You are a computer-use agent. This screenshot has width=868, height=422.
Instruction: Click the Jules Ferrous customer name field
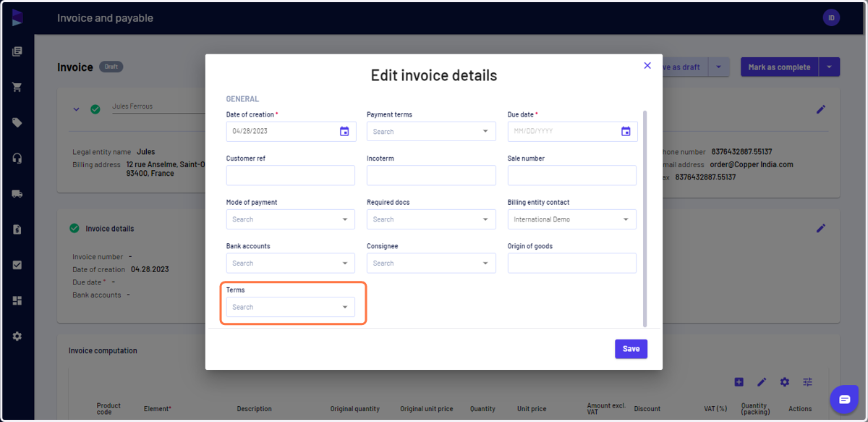pyautogui.click(x=158, y=106)
